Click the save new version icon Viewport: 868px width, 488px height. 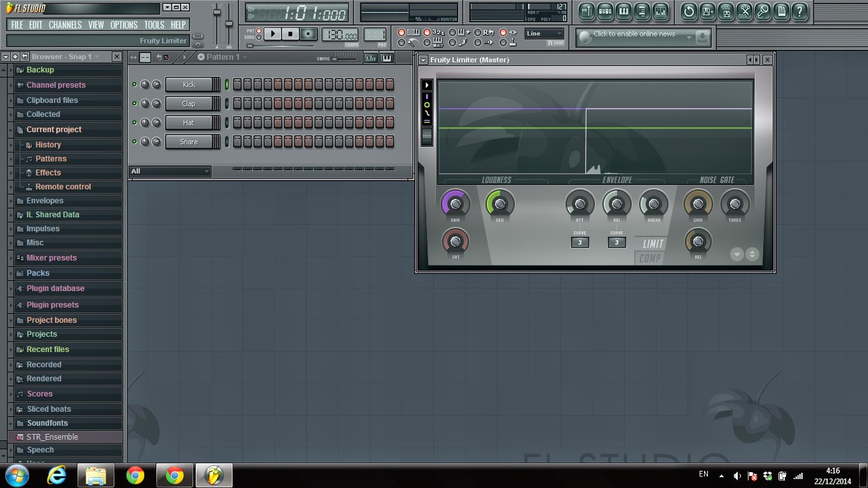pyautogui.click(x=707, y=11)
